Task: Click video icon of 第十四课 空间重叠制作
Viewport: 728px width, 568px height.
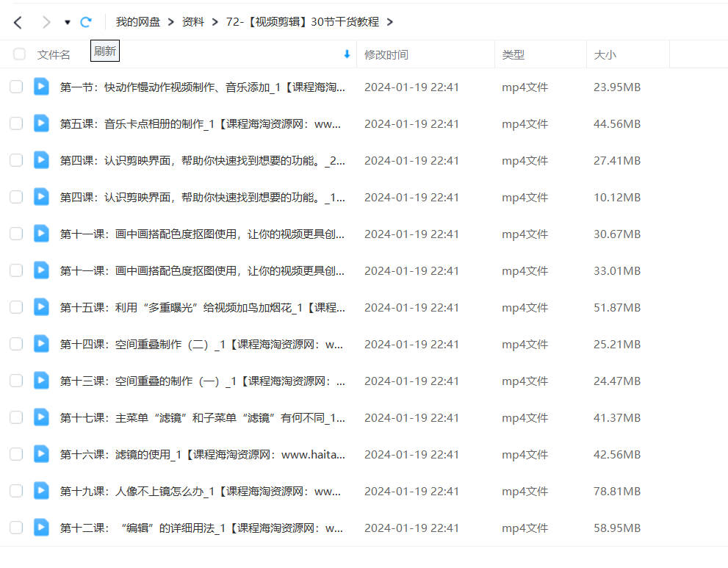Action: (x=41, y=343)
